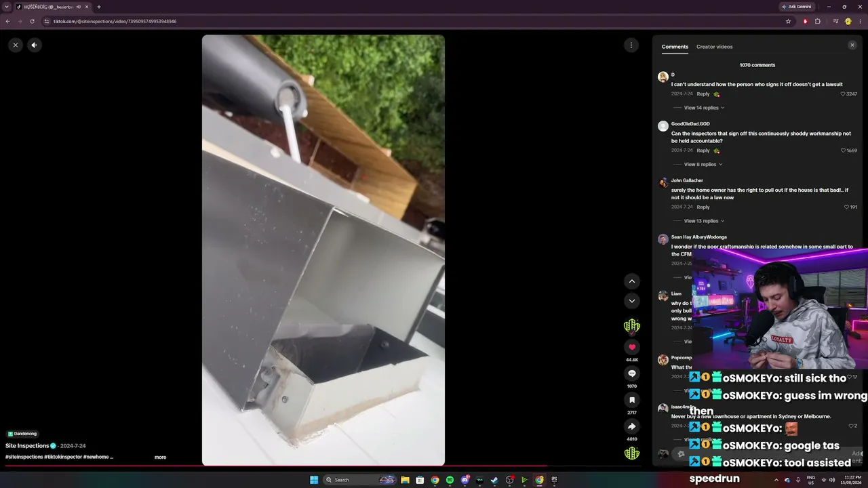Image resolution: width=868 pixels, height=488 pixels.
Task: Close the comments side panel
Action: click(852, 45)
